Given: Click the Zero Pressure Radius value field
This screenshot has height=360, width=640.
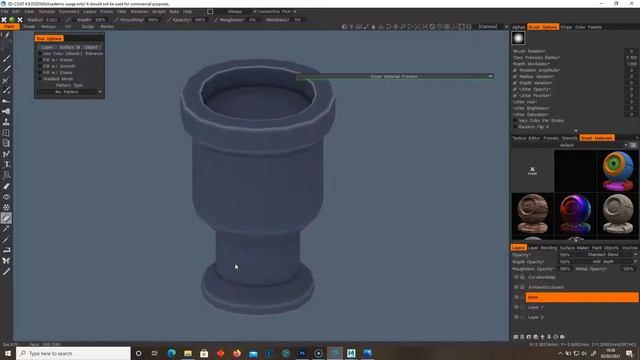Looking at the screenshot, I should [631, 58].
